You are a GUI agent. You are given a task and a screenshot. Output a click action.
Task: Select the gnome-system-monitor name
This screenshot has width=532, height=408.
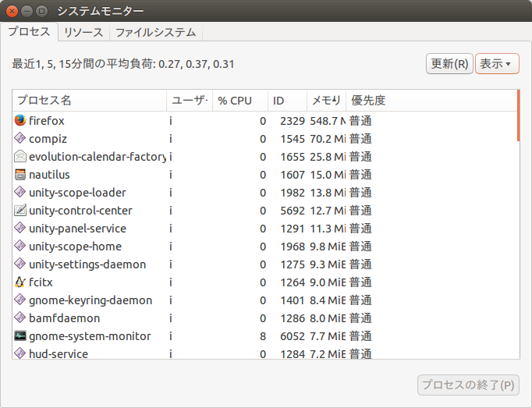tap(90, 337)
